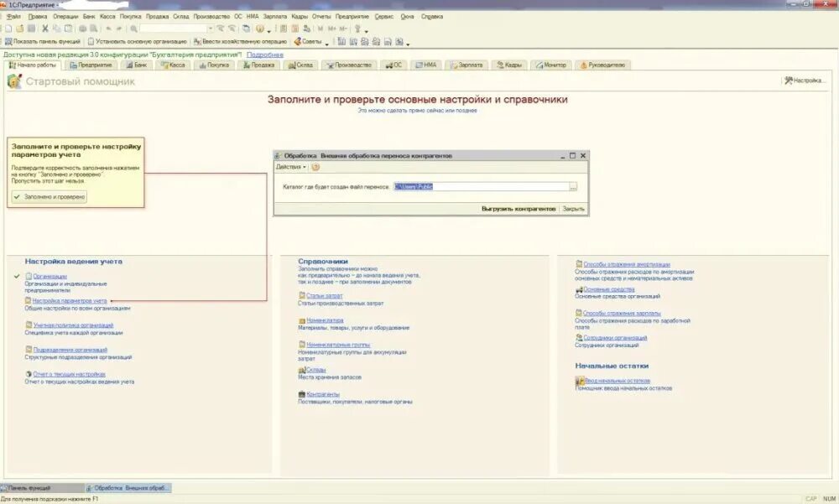839x504 pixels.
Task: Open Способы отражения амортизации link
Action: click(627, 264)
